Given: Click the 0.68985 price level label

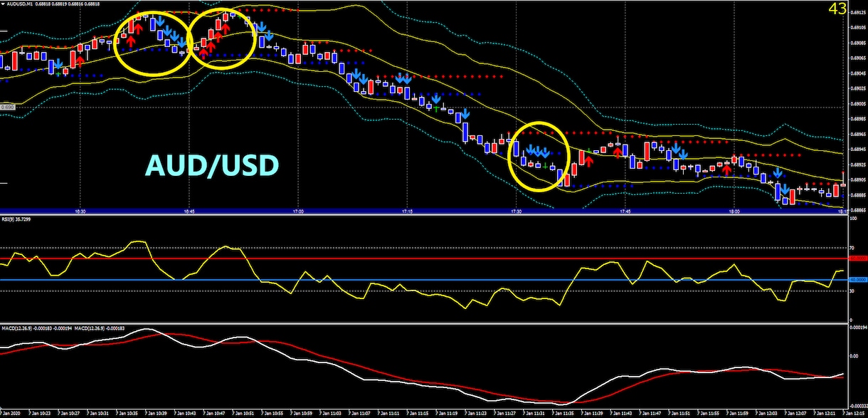Looking at the screenshot, I should (858, 119).
